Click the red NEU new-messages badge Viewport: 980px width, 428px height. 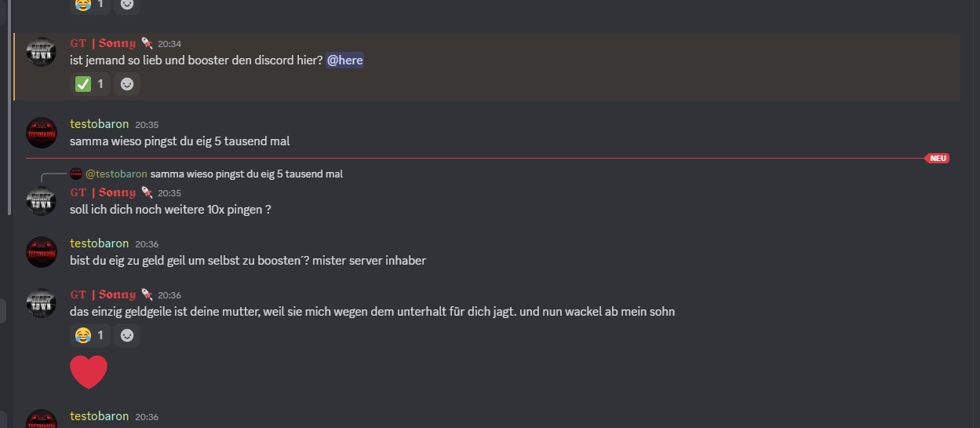(x=938, y=159)
